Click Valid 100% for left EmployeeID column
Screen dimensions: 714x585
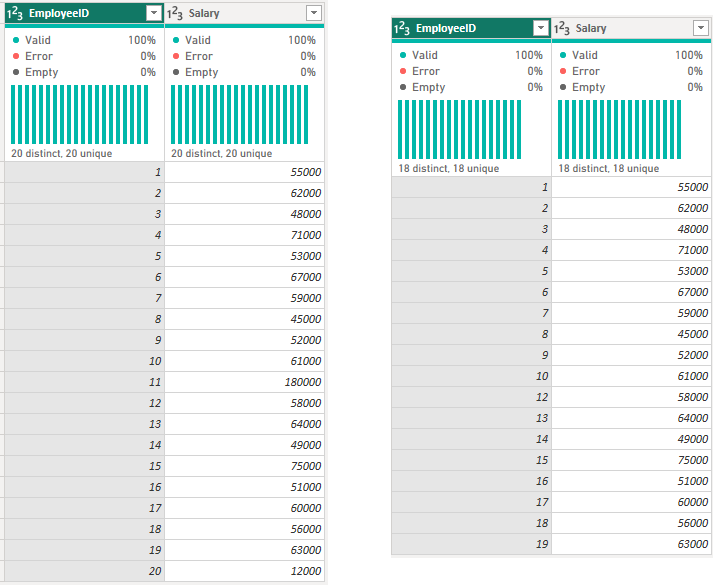[x=84, y=40]
